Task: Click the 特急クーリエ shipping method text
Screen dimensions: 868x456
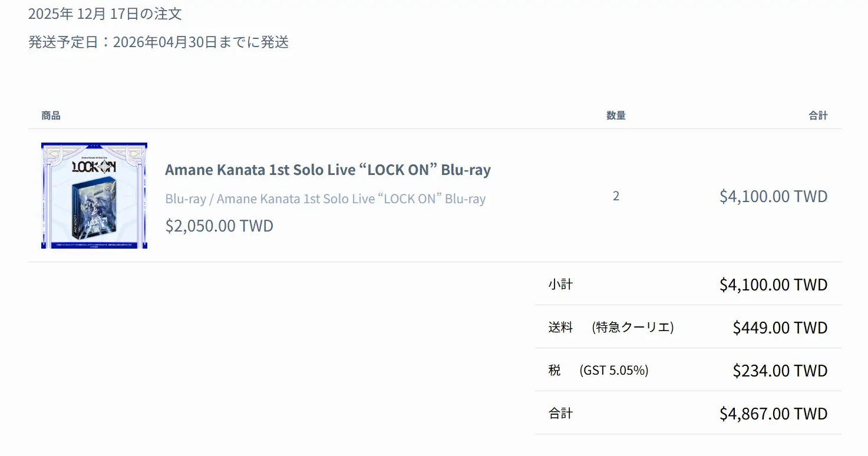Action: point(633,328)
